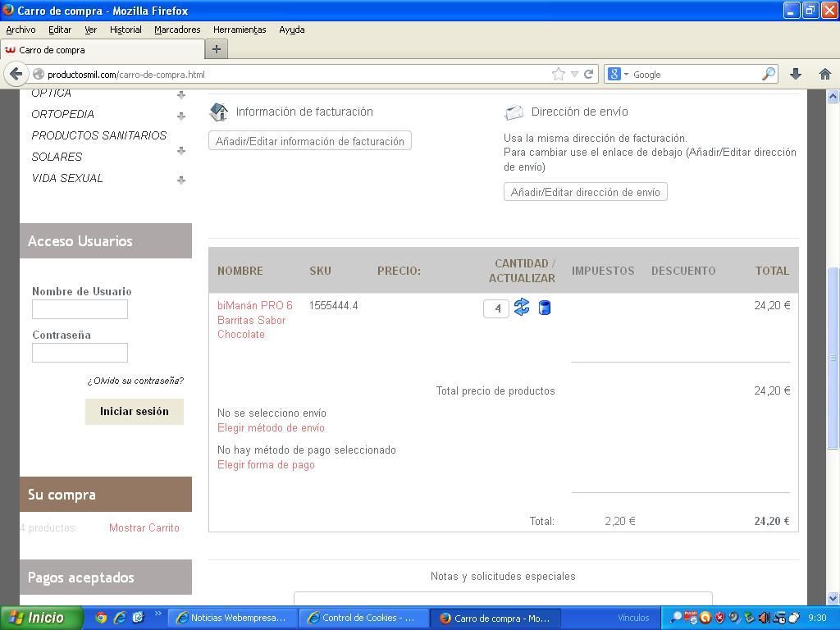Open the Marcadores menu
This screenshot has width=840, height=630.
click(177, 30)
